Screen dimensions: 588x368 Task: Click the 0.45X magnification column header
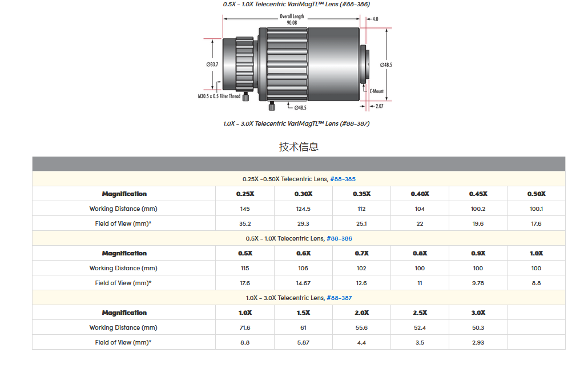tap(478, 194)
